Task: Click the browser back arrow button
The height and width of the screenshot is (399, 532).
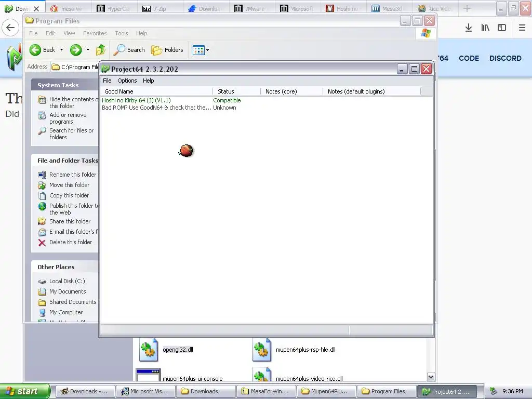Action: click(10, 28)
